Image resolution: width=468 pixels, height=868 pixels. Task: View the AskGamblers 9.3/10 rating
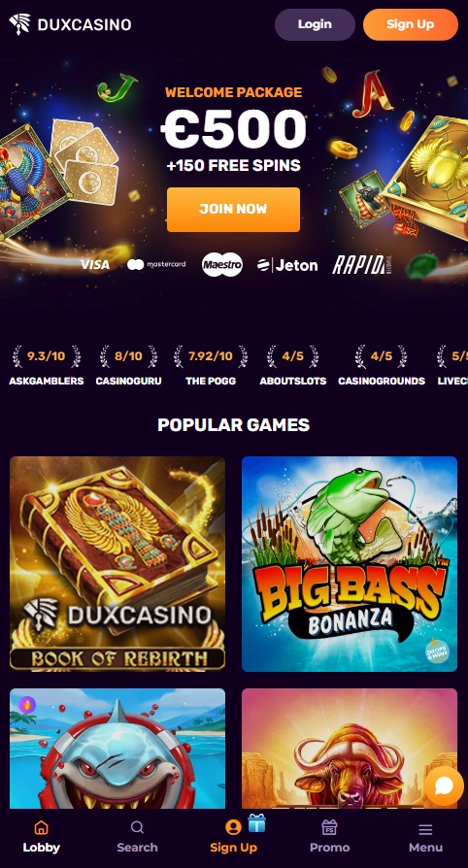pos(47,365)
